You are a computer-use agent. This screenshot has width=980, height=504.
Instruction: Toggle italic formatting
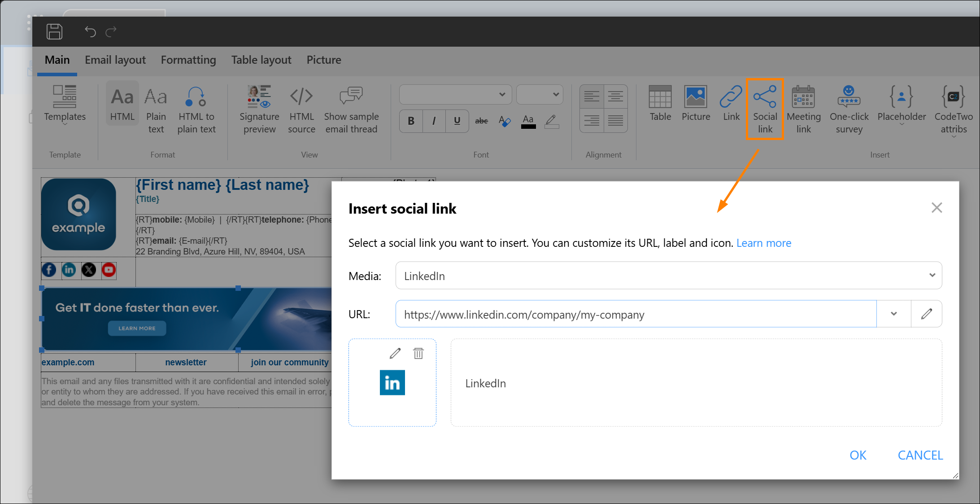pos(434,121)
